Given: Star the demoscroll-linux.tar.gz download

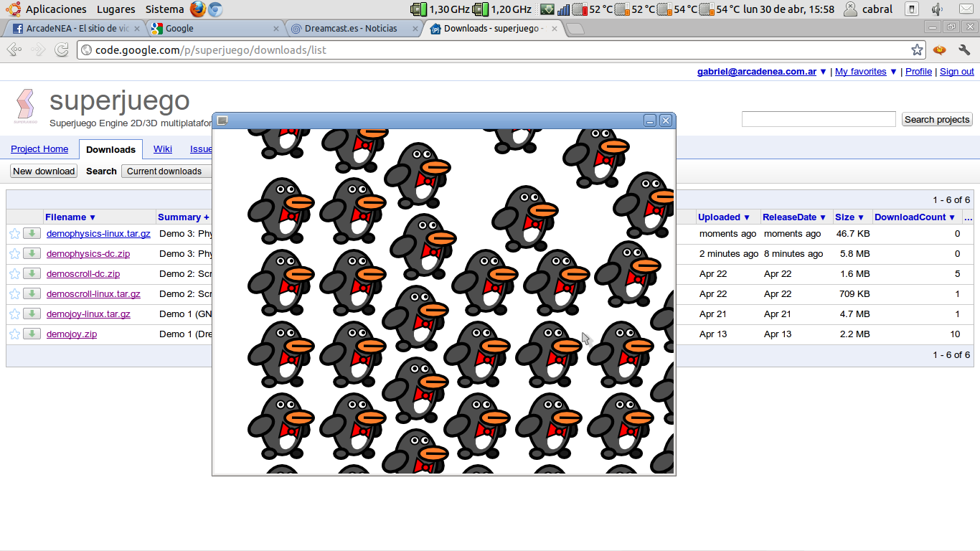Looking at the screenshot, I should tap(14, 294).
